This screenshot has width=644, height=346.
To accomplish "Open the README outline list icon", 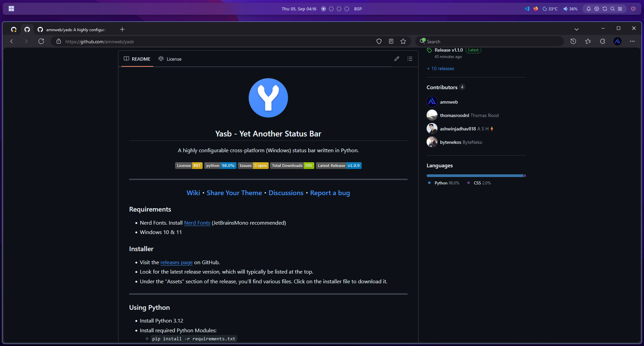I will click(x=410, y=59).
